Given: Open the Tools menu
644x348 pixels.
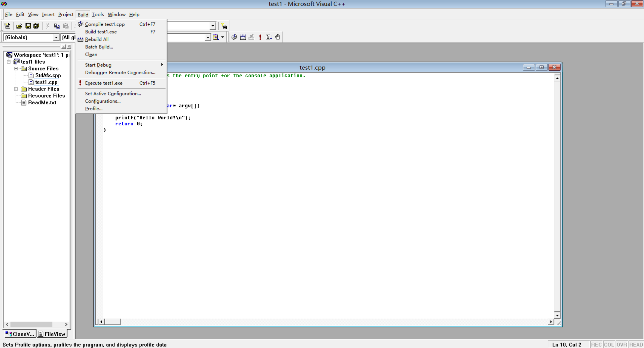Looking at the screenshot, I should (98, 15).
